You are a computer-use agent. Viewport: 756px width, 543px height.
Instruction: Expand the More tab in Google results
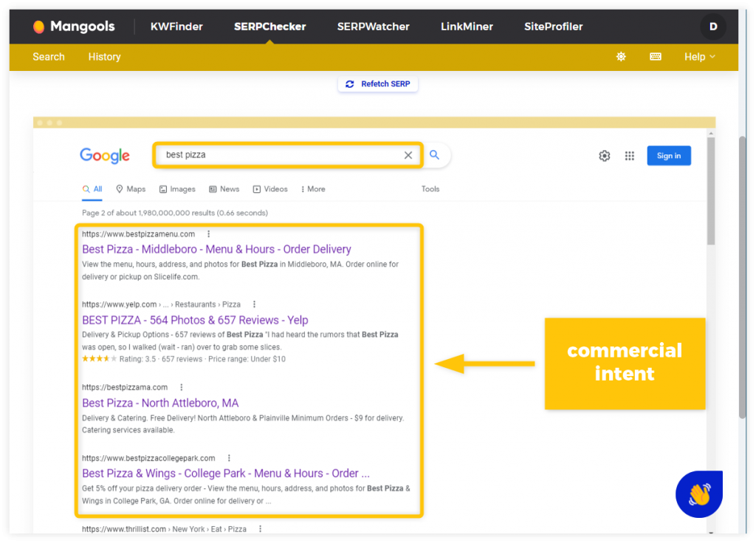[x=312, y=188]
